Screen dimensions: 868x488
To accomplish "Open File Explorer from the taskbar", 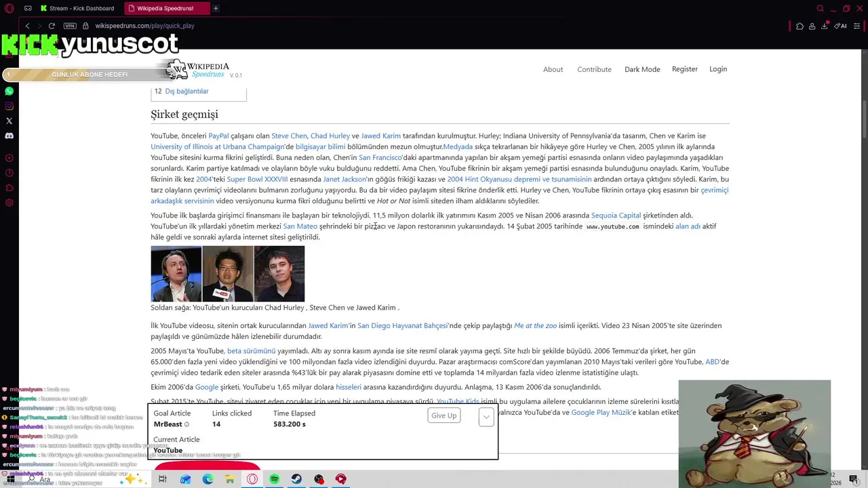I will 230,479.
